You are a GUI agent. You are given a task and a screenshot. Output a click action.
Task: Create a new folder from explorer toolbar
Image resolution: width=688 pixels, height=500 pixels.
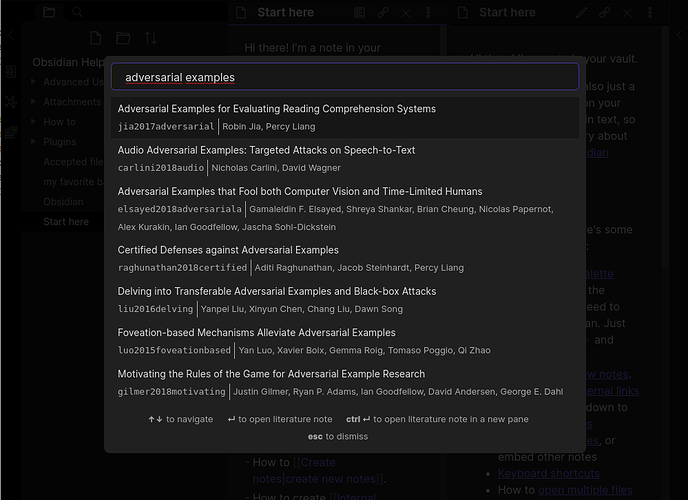pos(123,38)
